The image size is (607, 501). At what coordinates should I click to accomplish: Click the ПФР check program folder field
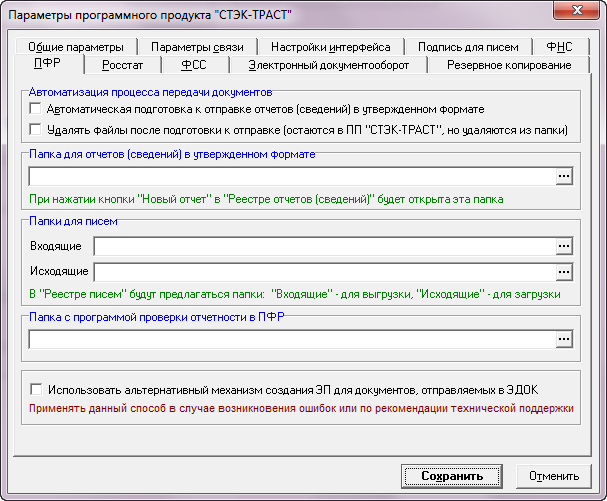point(293,339)
